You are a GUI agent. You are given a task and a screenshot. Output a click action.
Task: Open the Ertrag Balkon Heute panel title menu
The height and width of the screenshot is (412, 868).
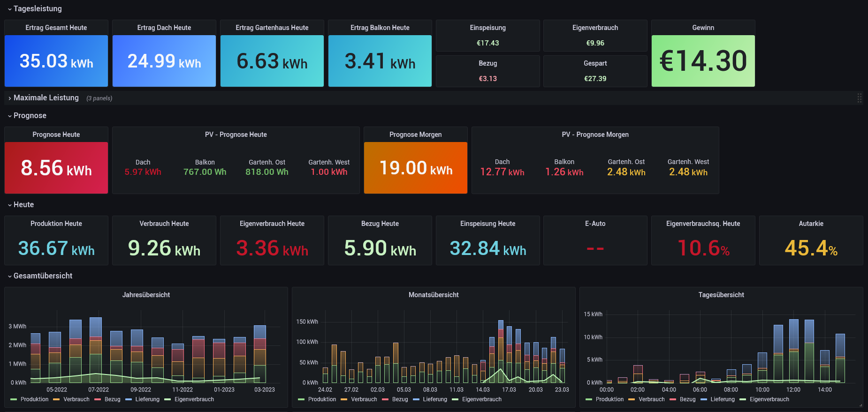(380, 28)
